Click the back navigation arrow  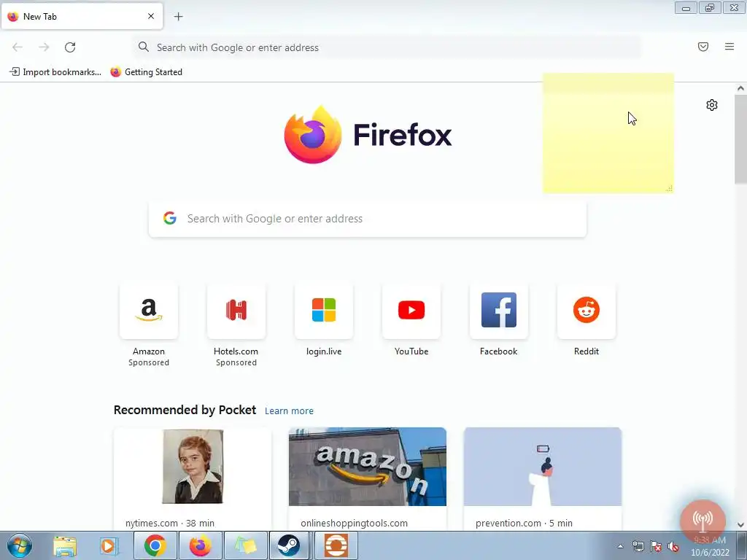tap(18, 47)
